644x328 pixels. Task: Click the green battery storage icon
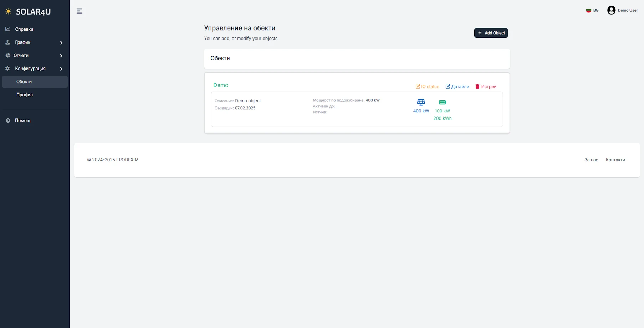click(x=442, y=102)
